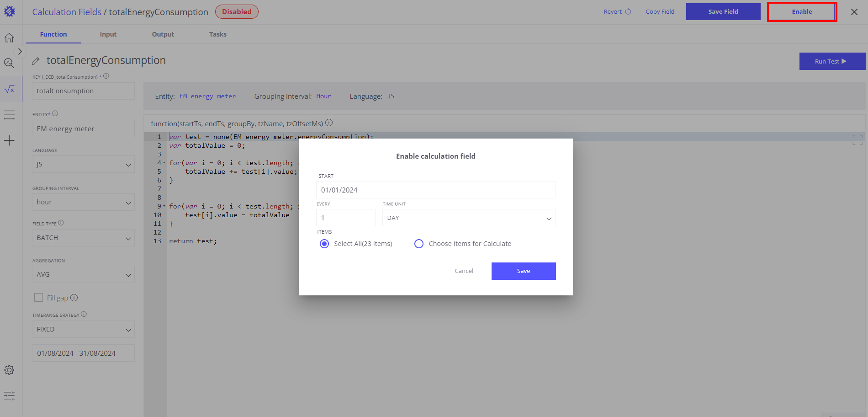
Task: Open the Time Unit DAY dropdown
Action: tap(469, 218)
